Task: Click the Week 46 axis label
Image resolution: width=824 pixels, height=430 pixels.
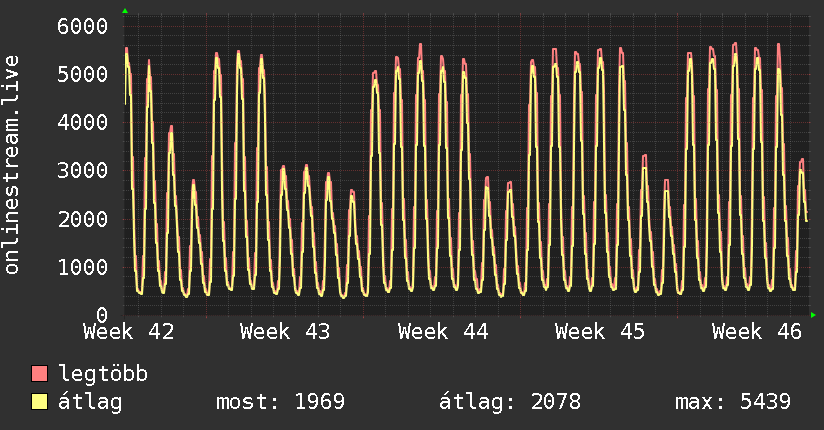Action: pyautogui.click(x=757, y=332)
